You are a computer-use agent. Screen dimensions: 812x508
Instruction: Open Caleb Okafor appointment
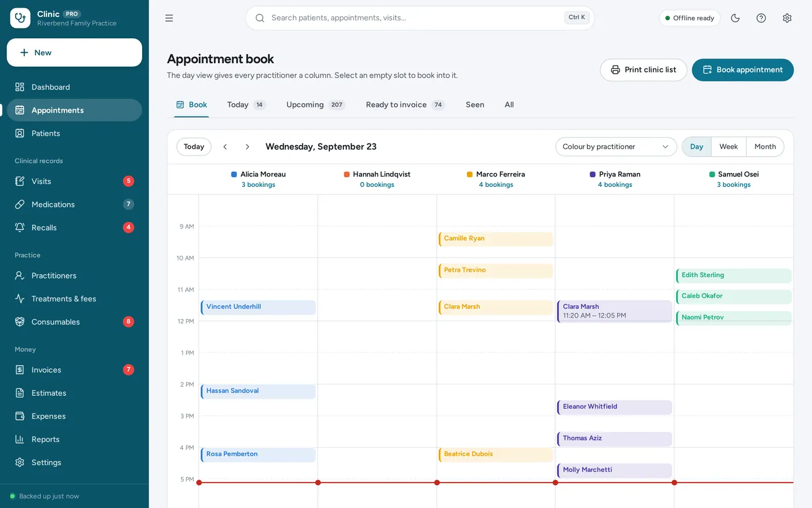point(734,297)
